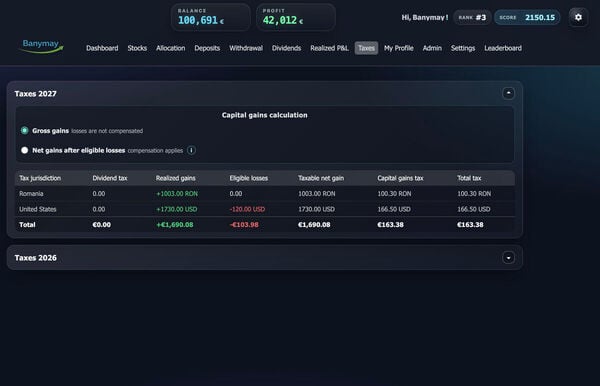Click the -120.00 USD eligible losses value
The width and height of the screenshot is (600, 386).
pyautogui.click(x=247, y=209)
